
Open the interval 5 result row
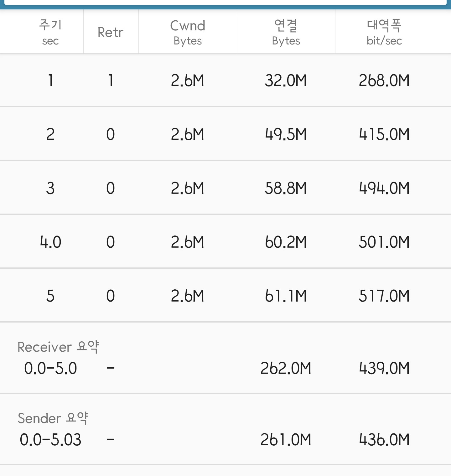pyautogui.click(x=225, y=296)
